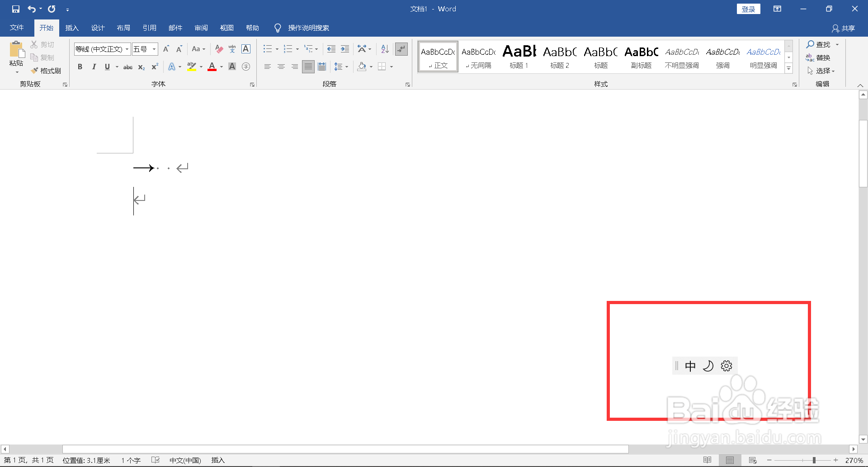
Task: Click the Character Border icon
Action: coord(246,49)
